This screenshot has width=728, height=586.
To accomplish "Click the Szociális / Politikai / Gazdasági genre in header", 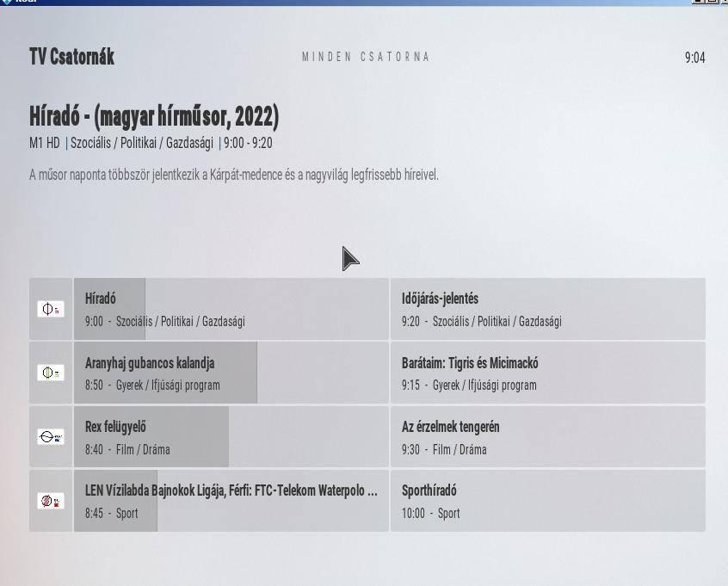I will 142,143.
